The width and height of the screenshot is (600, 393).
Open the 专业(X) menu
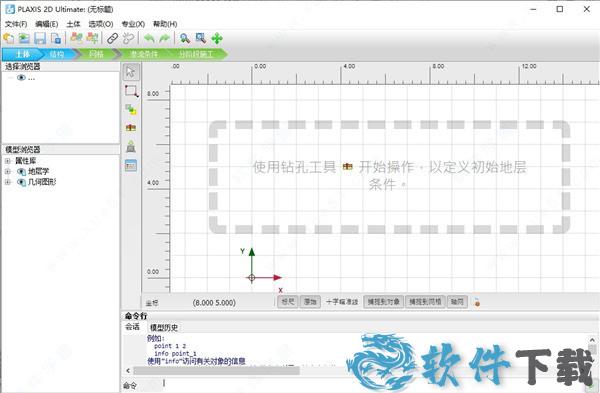pyautogui.click(x=133, y=24)
